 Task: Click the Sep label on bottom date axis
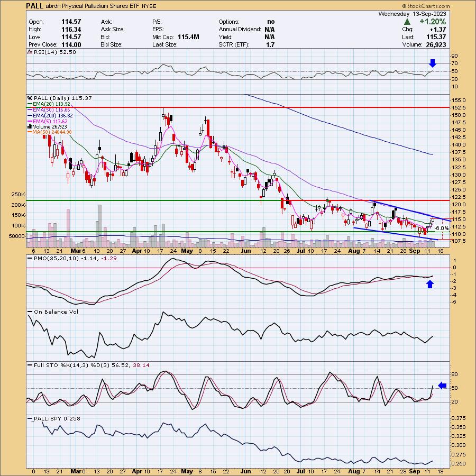[x=414, y=471]
